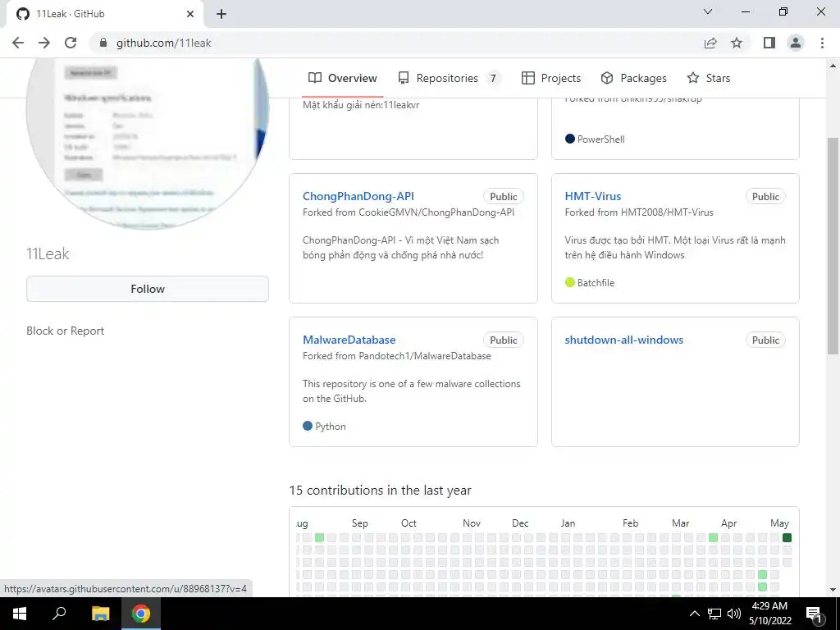840x630 pixels.
Task: Click the Chrome taskbar icon
Action: (141, 614)
